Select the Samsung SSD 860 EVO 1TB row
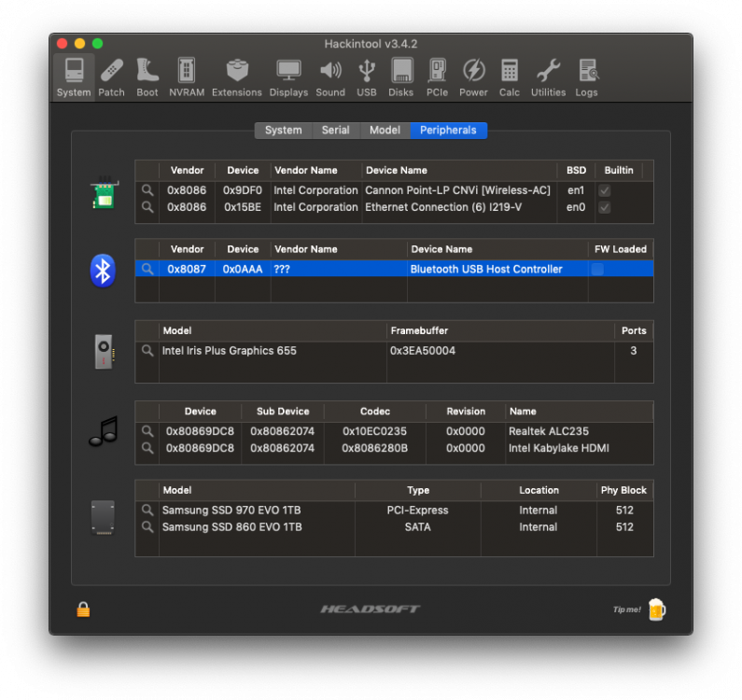 point(394,526)
